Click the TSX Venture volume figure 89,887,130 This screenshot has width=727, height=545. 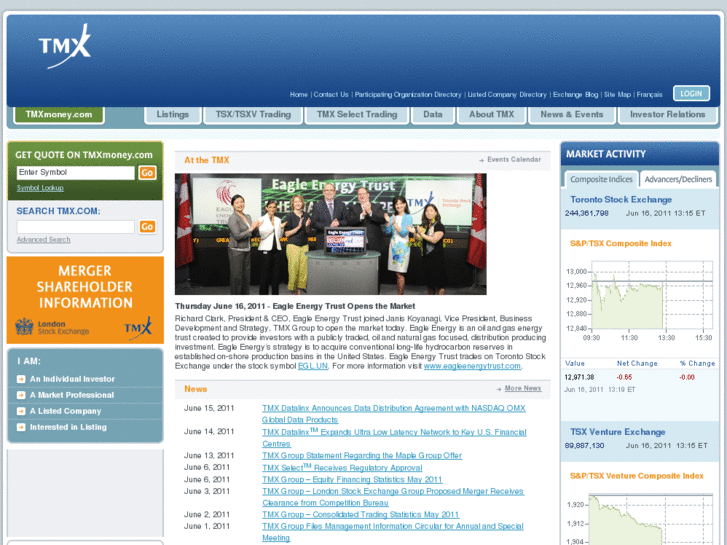pyautogui.click(x=584, y=445)
